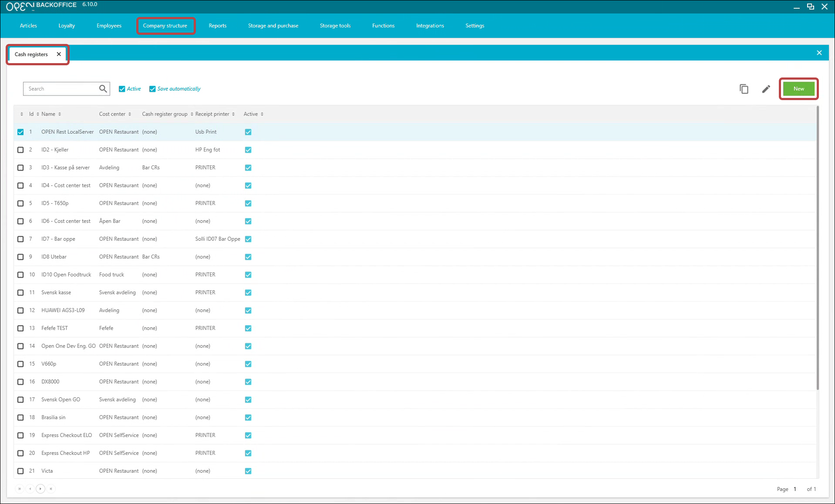This screenshot has width=835, height=504.
Task: Click the page number field showing 1
Action: pos(795,489)
